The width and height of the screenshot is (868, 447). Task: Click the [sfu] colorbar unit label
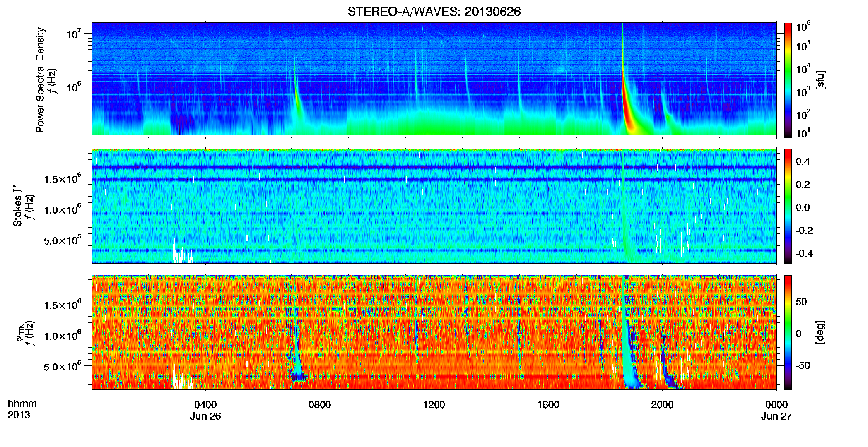point(820,80)
